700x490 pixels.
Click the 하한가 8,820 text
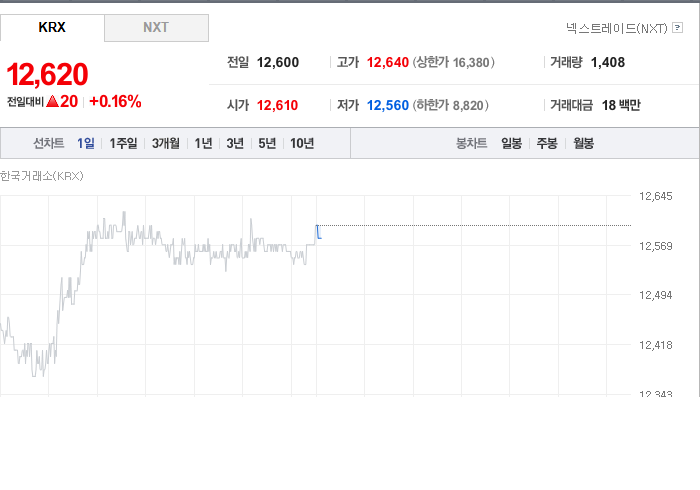coord(450,105)
